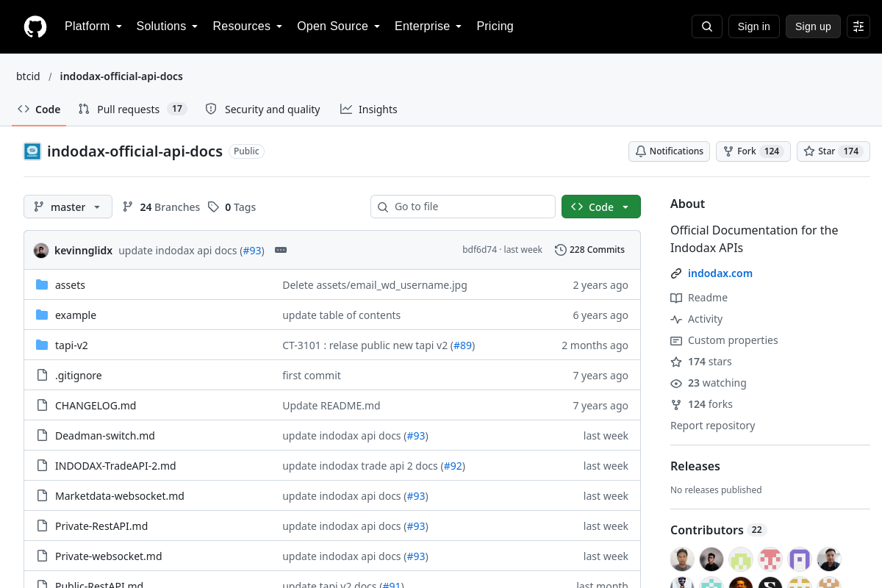Switch to the Code tab

click(x=39, y=110)
